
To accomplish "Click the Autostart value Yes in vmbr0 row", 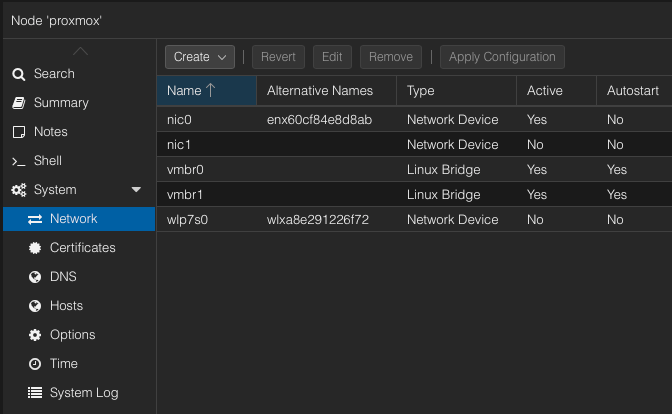I will pos(617,170).
